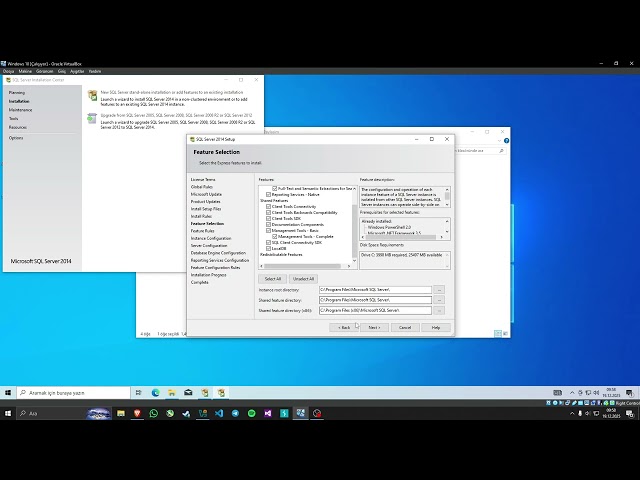
Task: Click Help button in SQL Server Setup
Action: (x=436, y=327)
